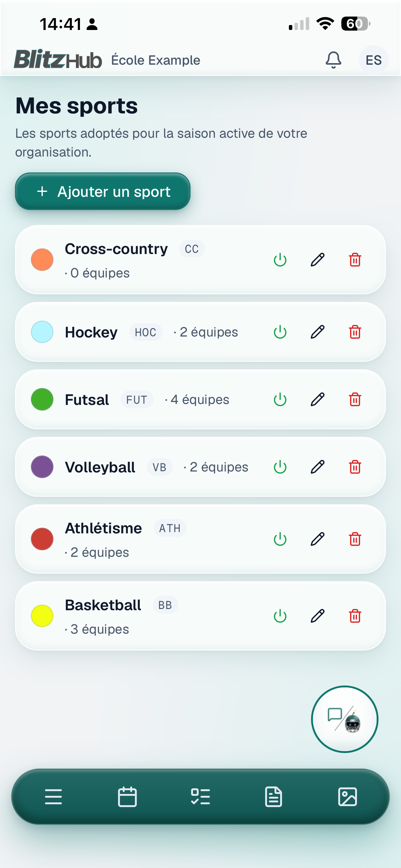This screenshot has height=868, width=401.
Task: Delete the Athlétisme sport
Action: [355, 539]
